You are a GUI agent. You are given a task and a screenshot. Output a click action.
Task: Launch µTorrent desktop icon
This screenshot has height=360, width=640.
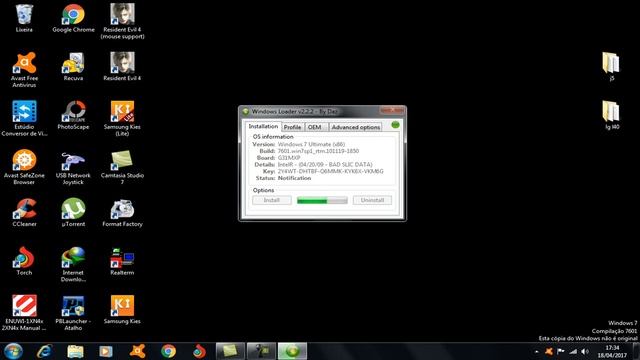[x=73, y=213]
